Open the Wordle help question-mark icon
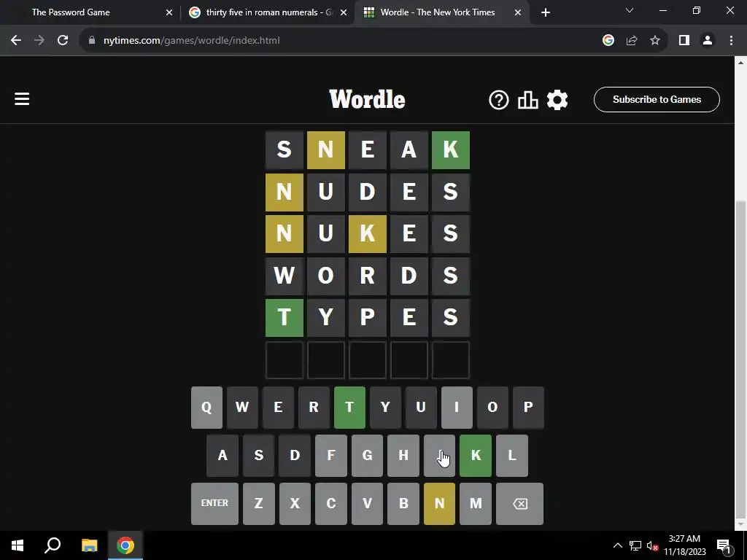 point(499,100)
